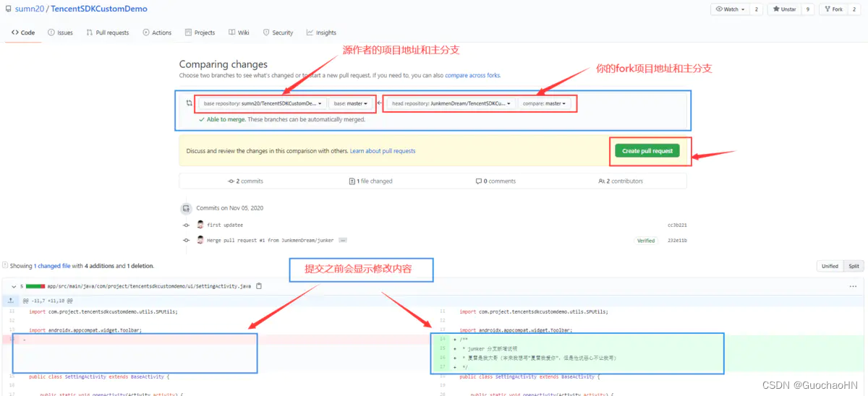Screen dimensions: 868x396
Task: Open the Merge pull request #1 commit
Action: [x=271, y=240]
